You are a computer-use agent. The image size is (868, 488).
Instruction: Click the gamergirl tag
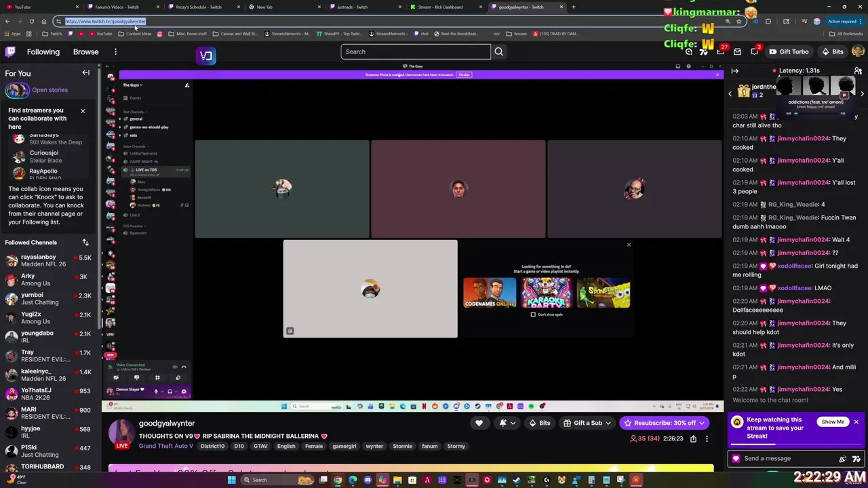coord(344,446)
